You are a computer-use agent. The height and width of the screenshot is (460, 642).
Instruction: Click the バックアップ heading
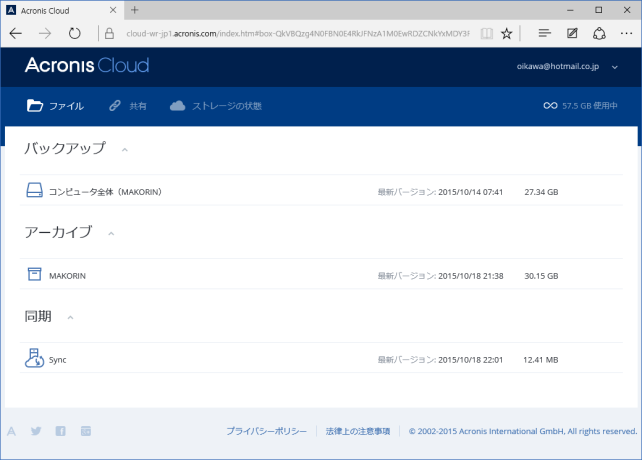click(65, 148)
